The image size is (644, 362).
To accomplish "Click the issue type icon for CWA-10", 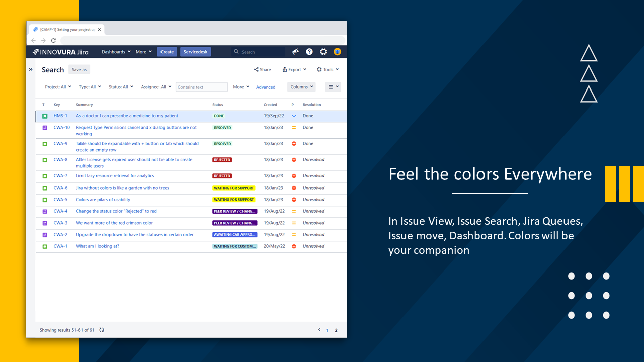I will (x=45, y=128).
